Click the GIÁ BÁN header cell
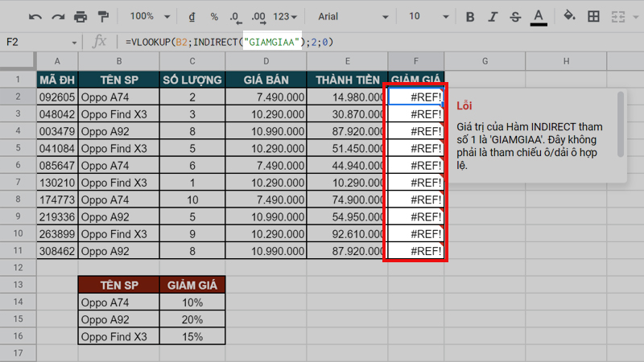644x362 pixels. tap(266, 80)
